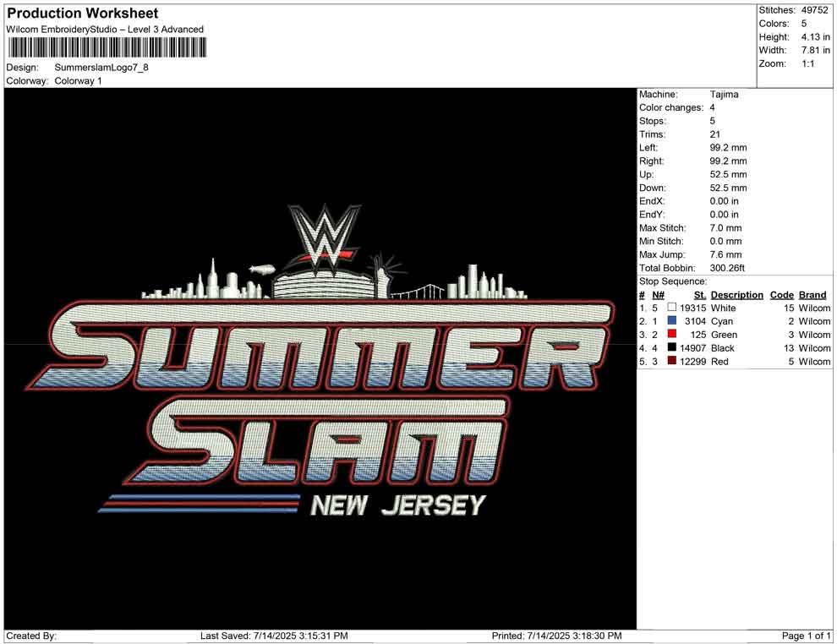Click the 'Stop Sequence:' heading
The height and width of the screenshot is (644, 837).
click(x=673, y=281)
